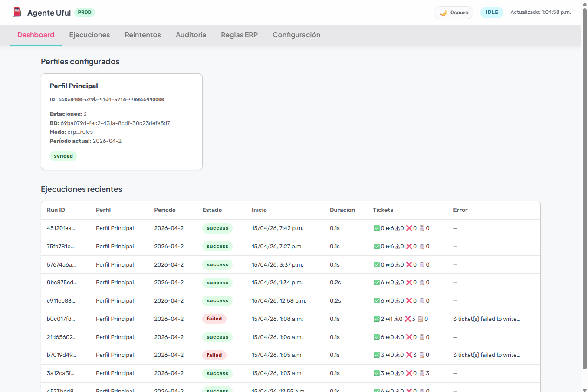Image resolution: width=588 pixels, height=392 pixels.
Task: Click the Tickets column header
Action: 383,210
